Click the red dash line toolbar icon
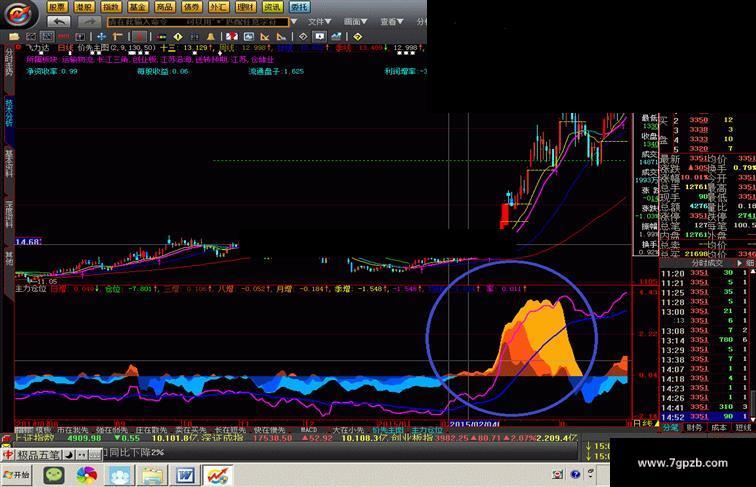 point(64,37)
